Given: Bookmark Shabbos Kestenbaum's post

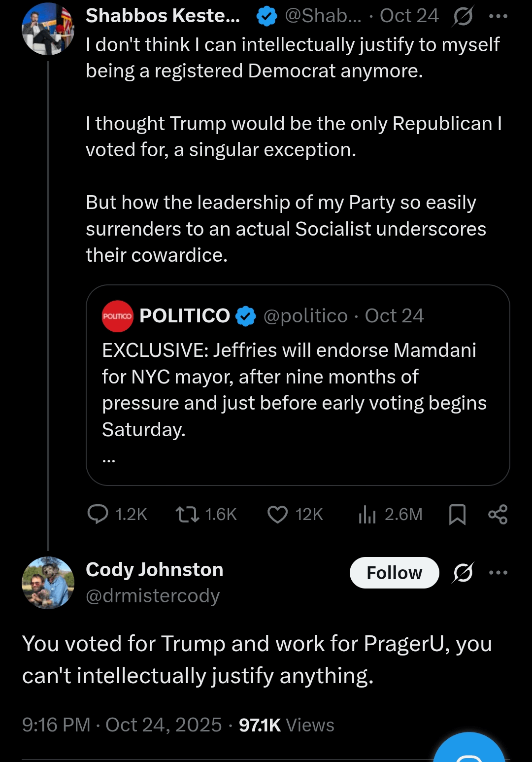Looking at the screenshot, I should (x=457, y=514).
